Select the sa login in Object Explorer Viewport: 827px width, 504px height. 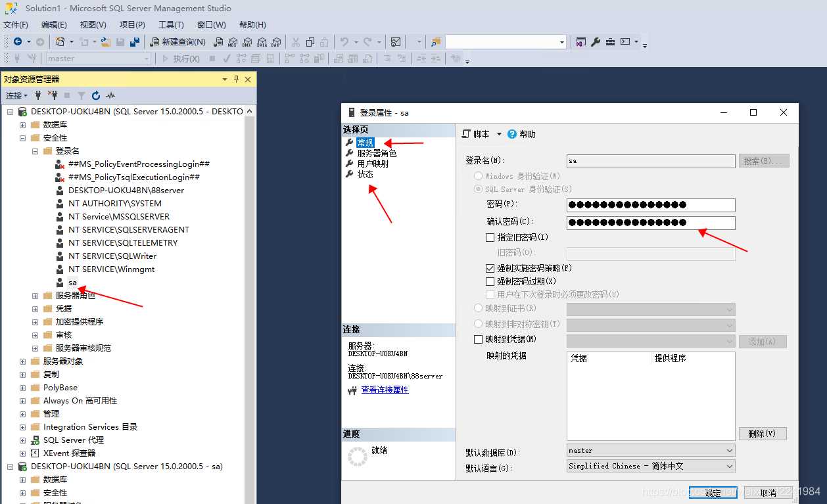[73, 283]
